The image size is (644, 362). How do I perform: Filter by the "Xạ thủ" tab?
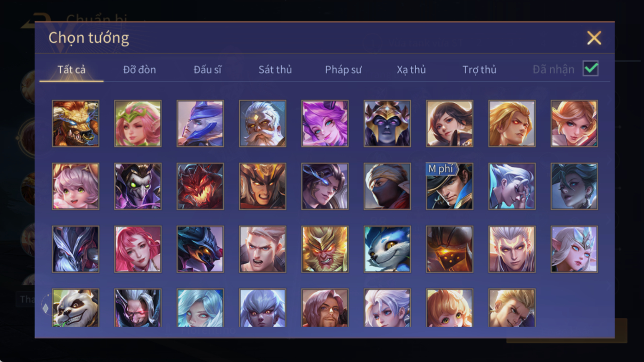[411, 70]
